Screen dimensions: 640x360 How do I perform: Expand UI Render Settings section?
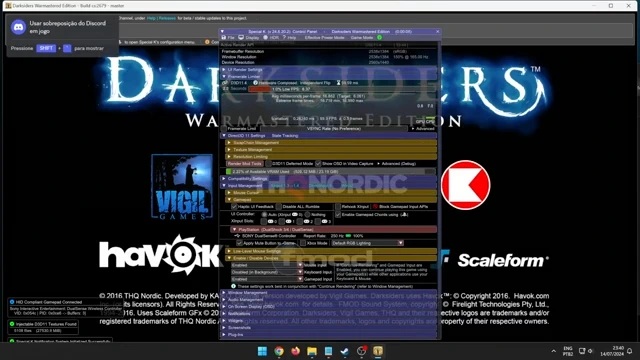point(330,70)
